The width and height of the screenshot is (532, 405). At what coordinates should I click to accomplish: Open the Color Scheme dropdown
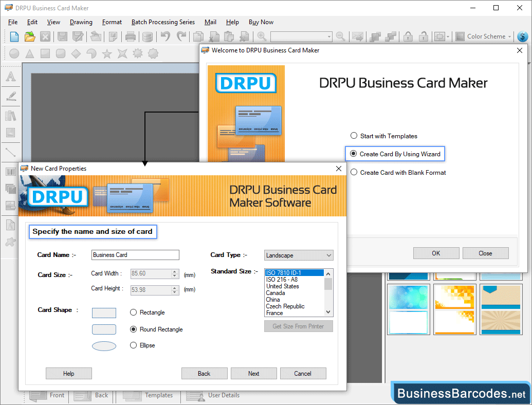484,36
